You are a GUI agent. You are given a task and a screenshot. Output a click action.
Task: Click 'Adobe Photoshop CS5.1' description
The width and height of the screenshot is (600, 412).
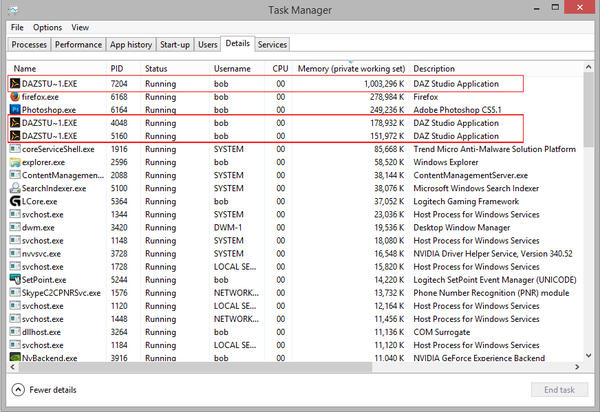457,110
